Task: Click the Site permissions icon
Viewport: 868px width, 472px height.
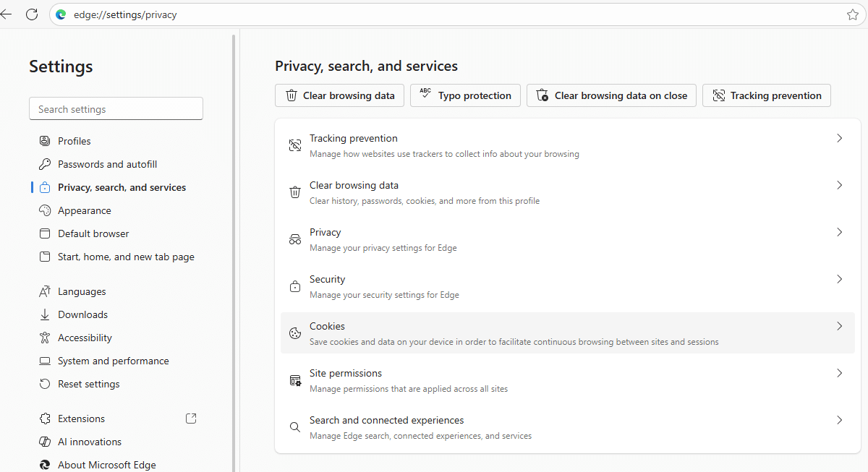Action: click(x=295, y=379)
